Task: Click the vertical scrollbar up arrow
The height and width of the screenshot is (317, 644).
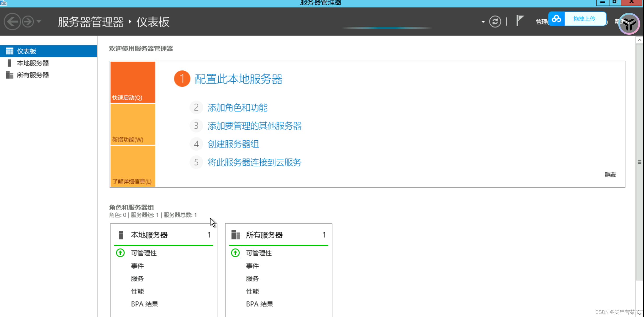Action: tap(639, 40)
